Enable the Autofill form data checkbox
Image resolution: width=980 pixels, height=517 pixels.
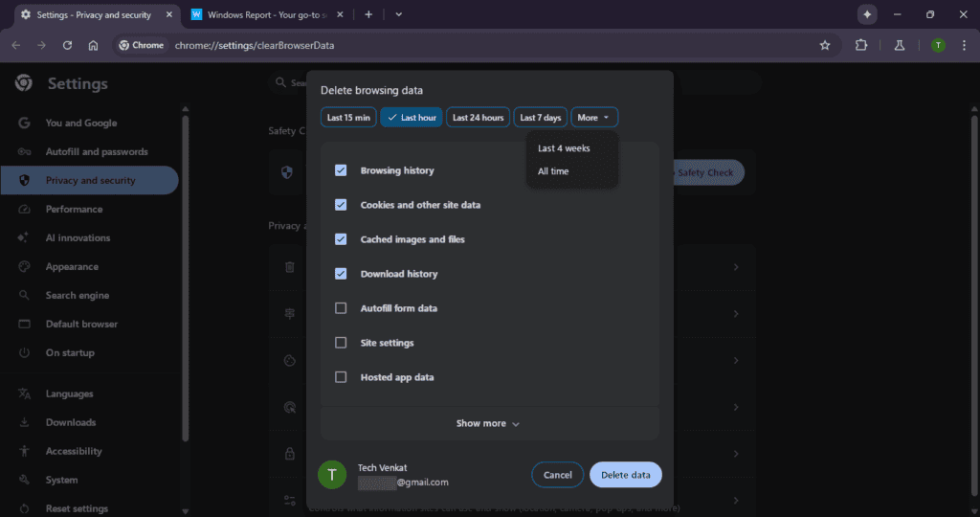point(341,308)
